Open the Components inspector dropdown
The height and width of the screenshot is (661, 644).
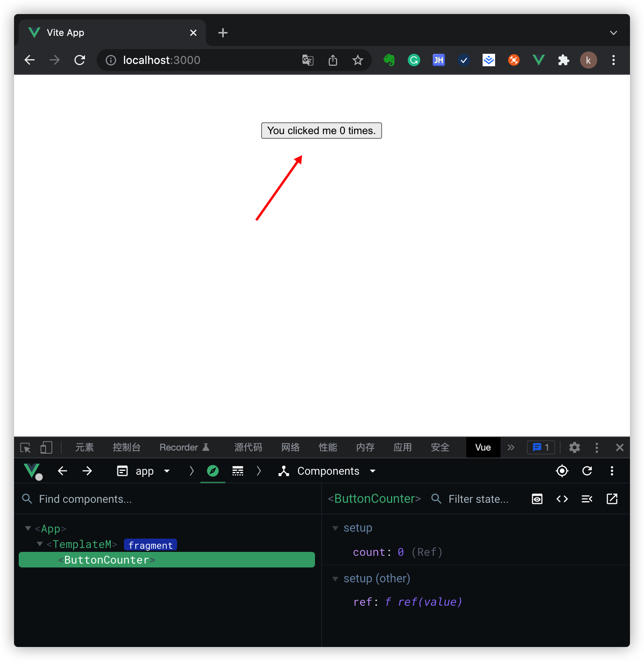(327, 471)
